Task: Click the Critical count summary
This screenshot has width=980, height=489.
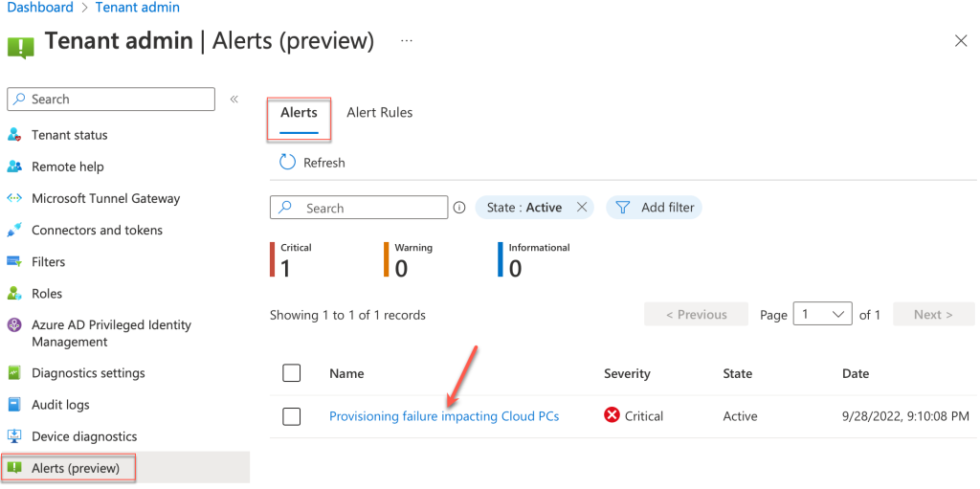Action: tap(291, 259)
